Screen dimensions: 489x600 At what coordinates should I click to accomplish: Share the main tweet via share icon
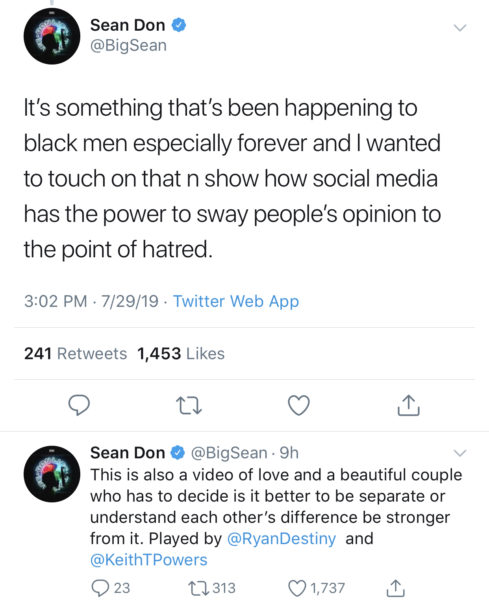click(408, 405)
